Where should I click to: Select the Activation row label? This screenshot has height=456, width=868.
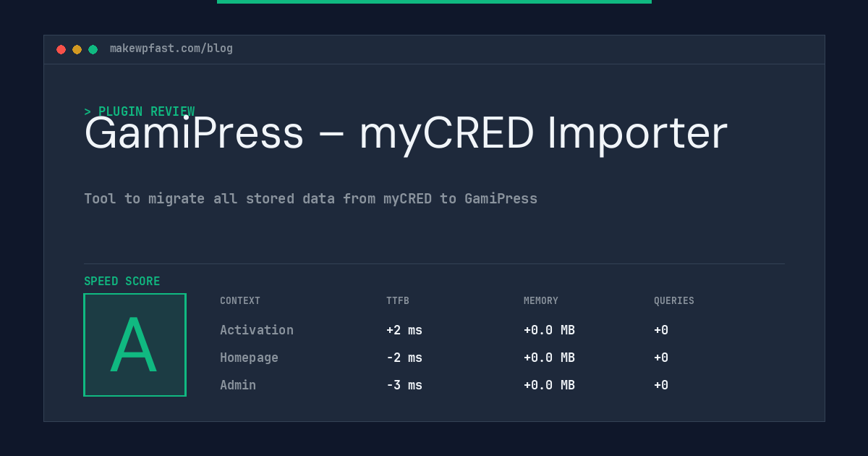(257, 330)
